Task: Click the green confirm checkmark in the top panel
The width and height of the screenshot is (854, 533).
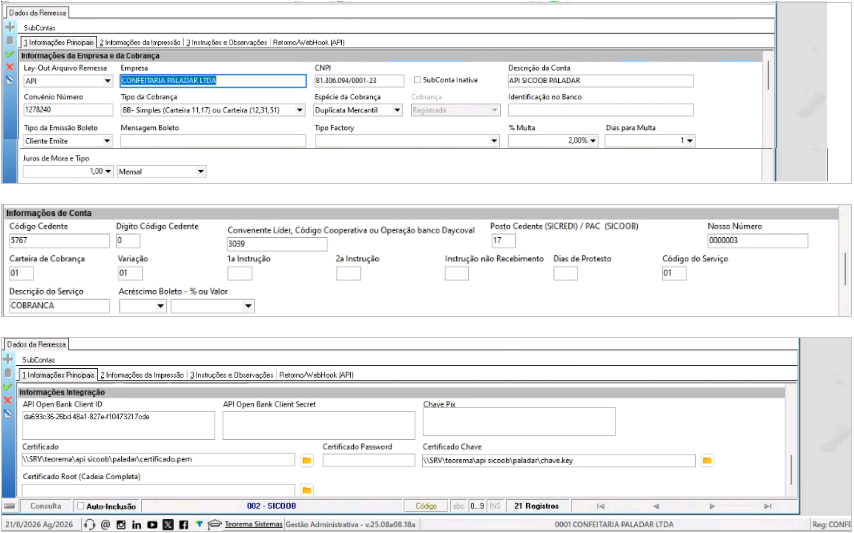Action: click(9, 54)
